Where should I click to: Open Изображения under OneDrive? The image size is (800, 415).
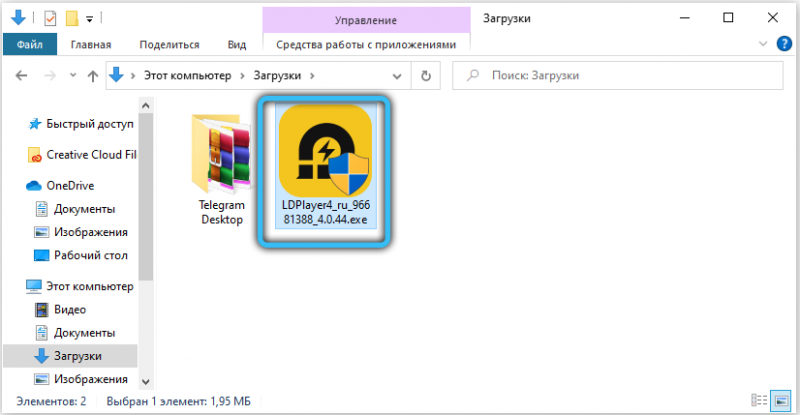81,232
